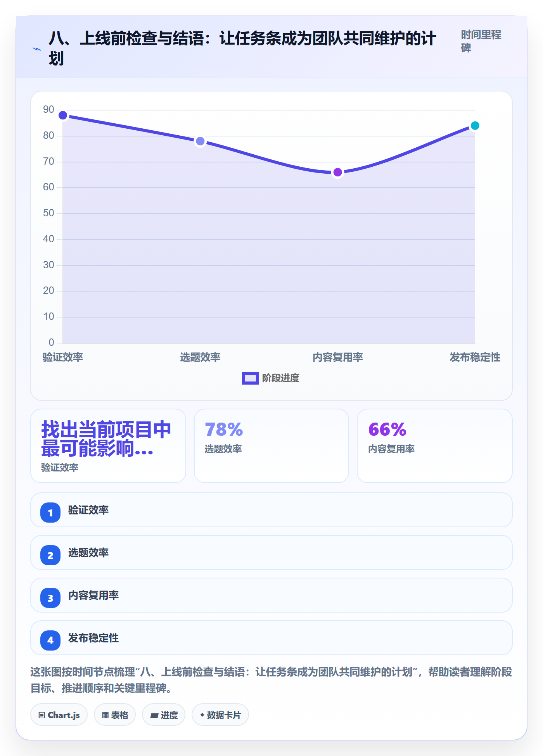Click the 选题效率 caption under 78%
Screen dimensions: 543x756
pyautogui.click(x=223, y=449)
